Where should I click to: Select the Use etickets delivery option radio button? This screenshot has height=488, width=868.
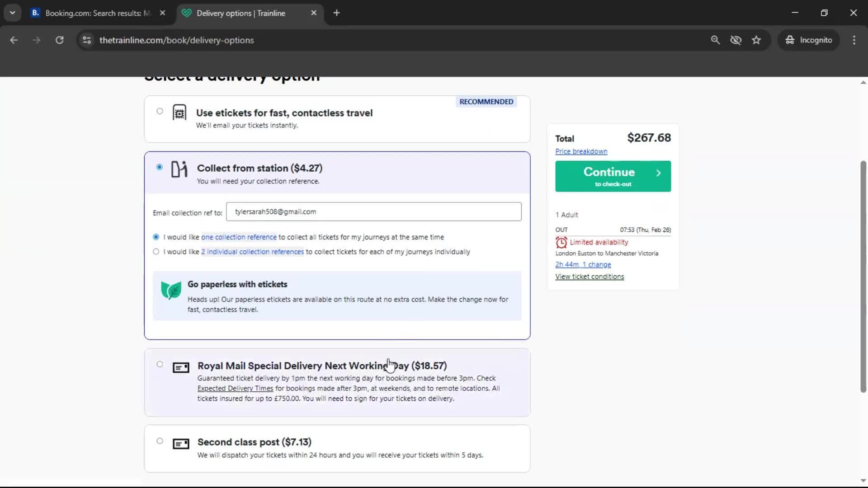pyautogui.click(x=160, y=111)
